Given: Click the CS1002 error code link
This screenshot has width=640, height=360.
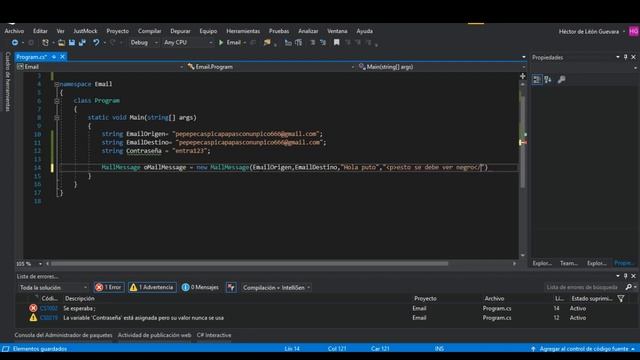Looking at the screenshot, I should pyautogui.click(x=49, y=309).
